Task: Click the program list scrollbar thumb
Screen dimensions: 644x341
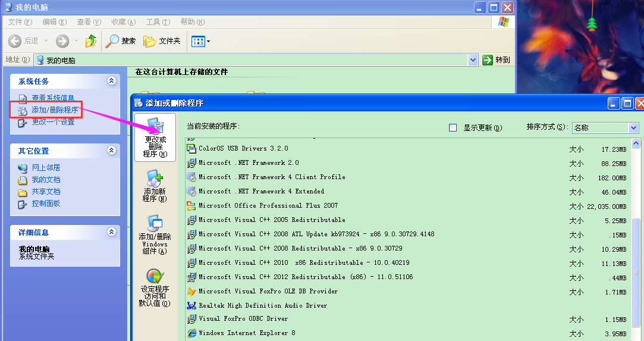Action: [x=636, y=273]
